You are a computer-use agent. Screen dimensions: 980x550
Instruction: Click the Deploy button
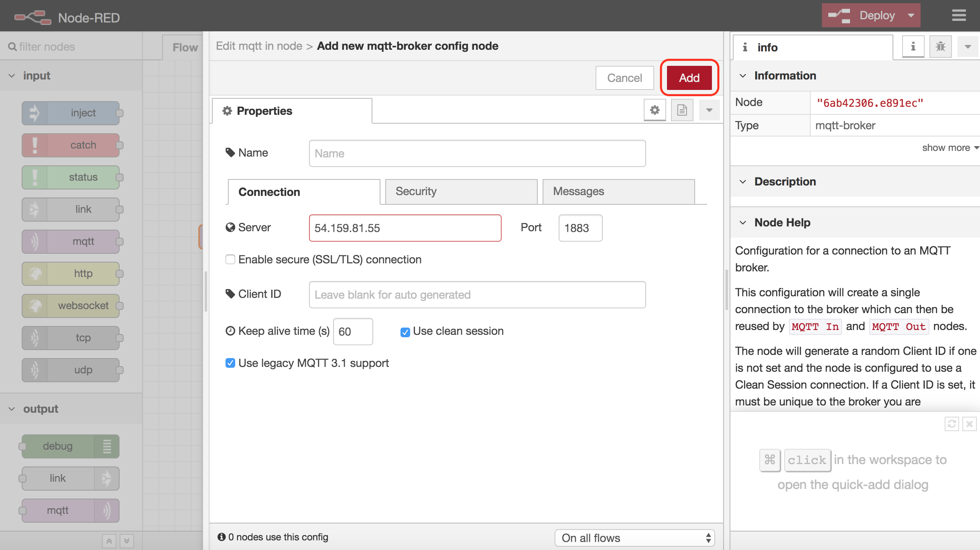[x=862, y=16]
